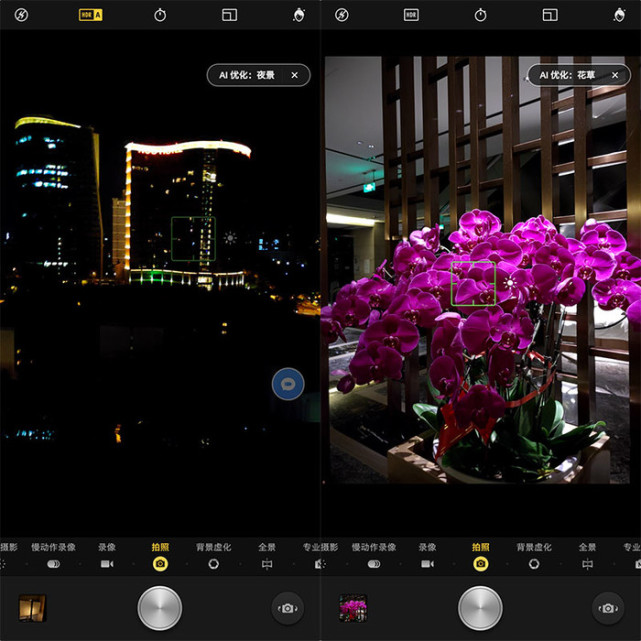Select 拍照 mode on left screen
This screenshot has width=641, height=641.
coord(160,547)
